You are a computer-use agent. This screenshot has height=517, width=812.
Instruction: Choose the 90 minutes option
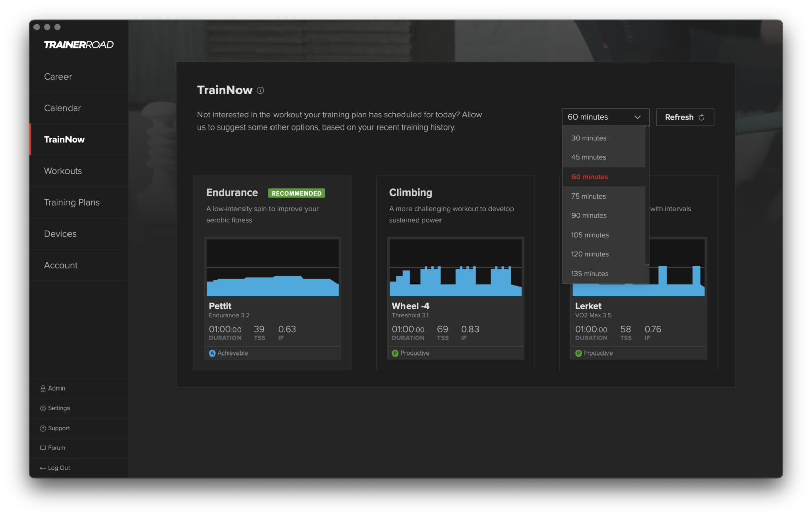[x=589, y=216]
